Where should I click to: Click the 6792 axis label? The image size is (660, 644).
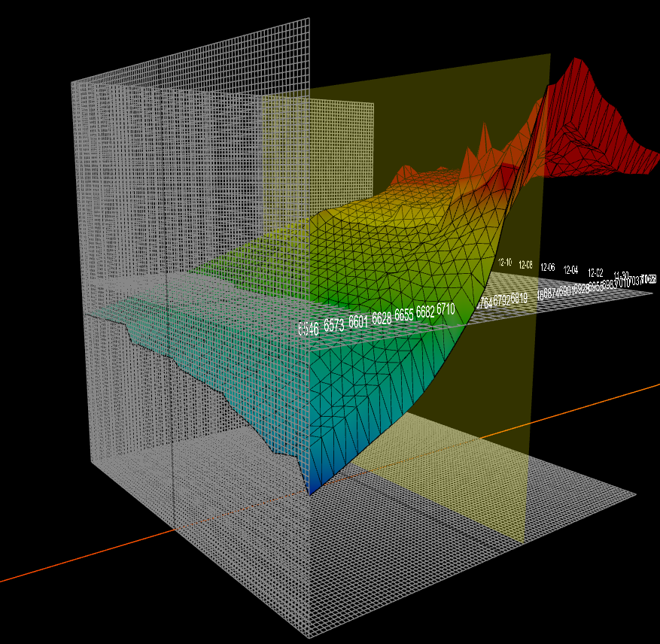tap(502, 300)
